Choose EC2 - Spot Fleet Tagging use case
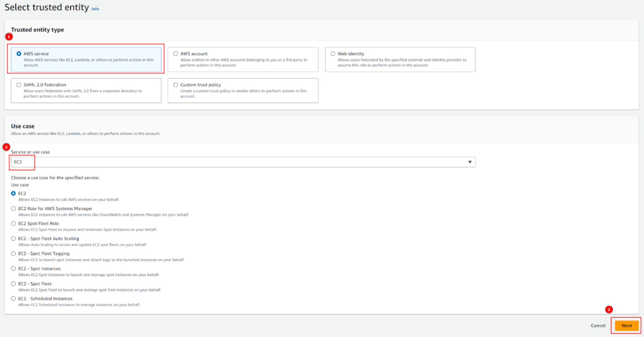Image resolution: width=644 pixels, height=337 pixels. pyautogui.click(x=13, y=253)
